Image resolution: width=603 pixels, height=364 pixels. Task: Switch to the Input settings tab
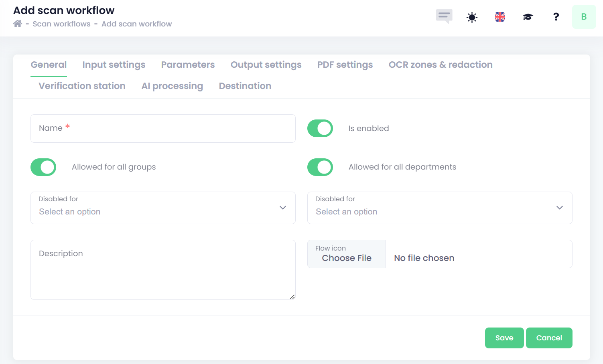coord(114,65)
